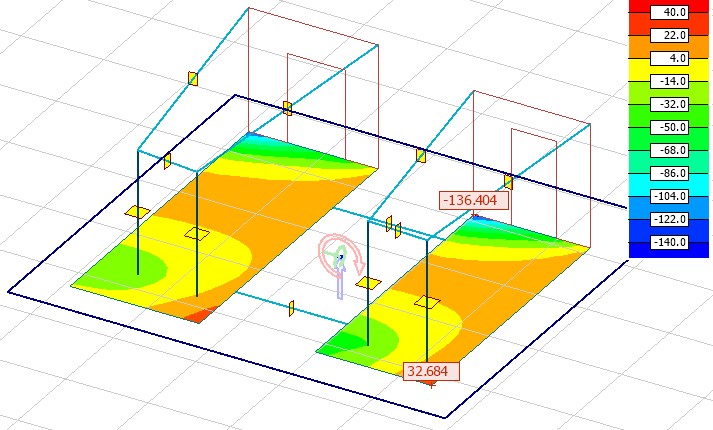Viewport: 713px width, 430px height.
Task: Select the 40.0 legend value box
Action: [x=670, y=12]
